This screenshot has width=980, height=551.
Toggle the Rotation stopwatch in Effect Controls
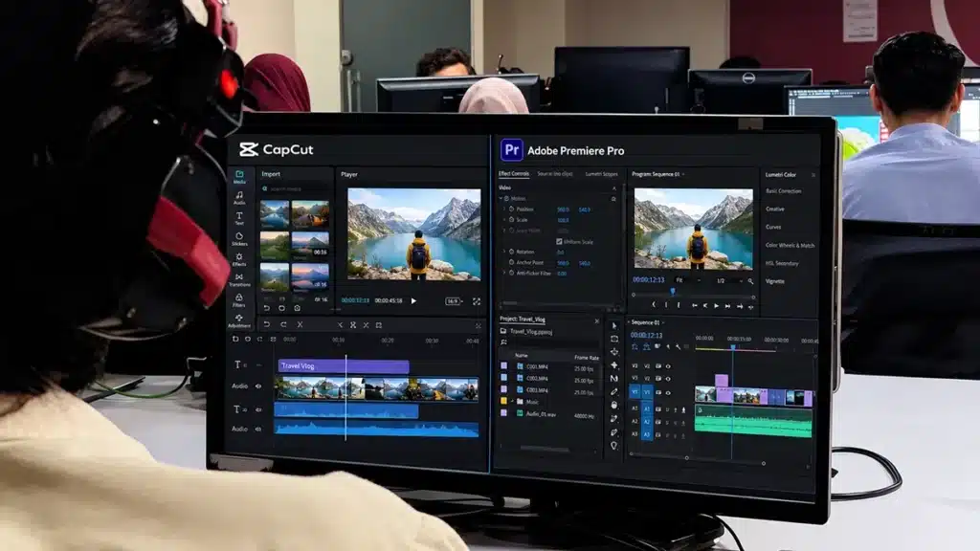pos(511,252)
